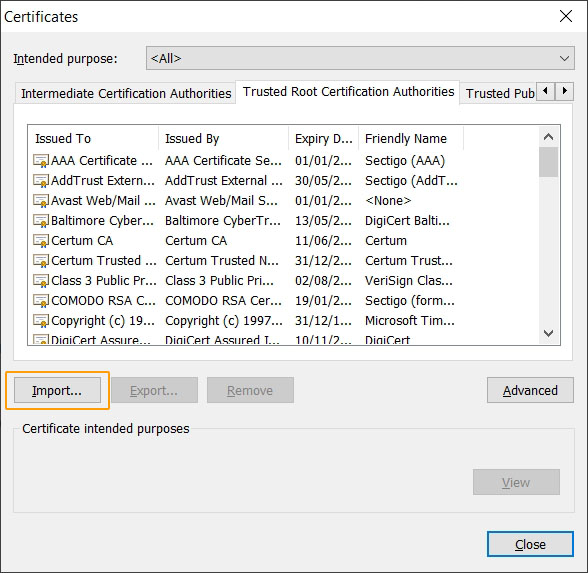588x573 pixels.
Task: Switch to Intermediate Certification Authorities tab
Action: (126, 93)
